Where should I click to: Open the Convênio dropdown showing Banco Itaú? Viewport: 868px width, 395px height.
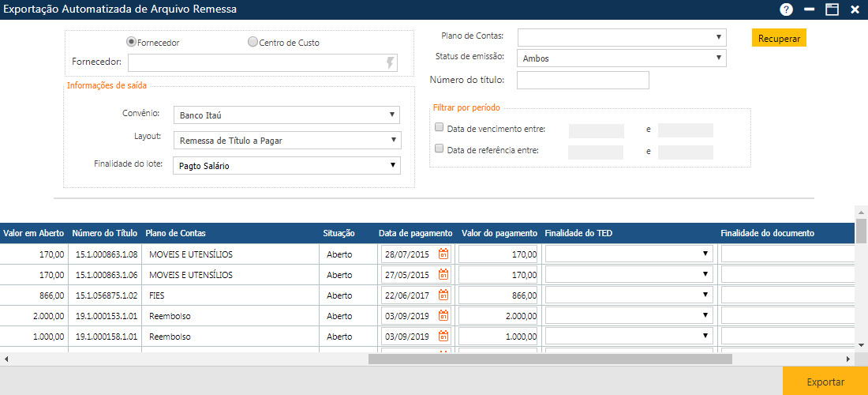click(286, 115)
